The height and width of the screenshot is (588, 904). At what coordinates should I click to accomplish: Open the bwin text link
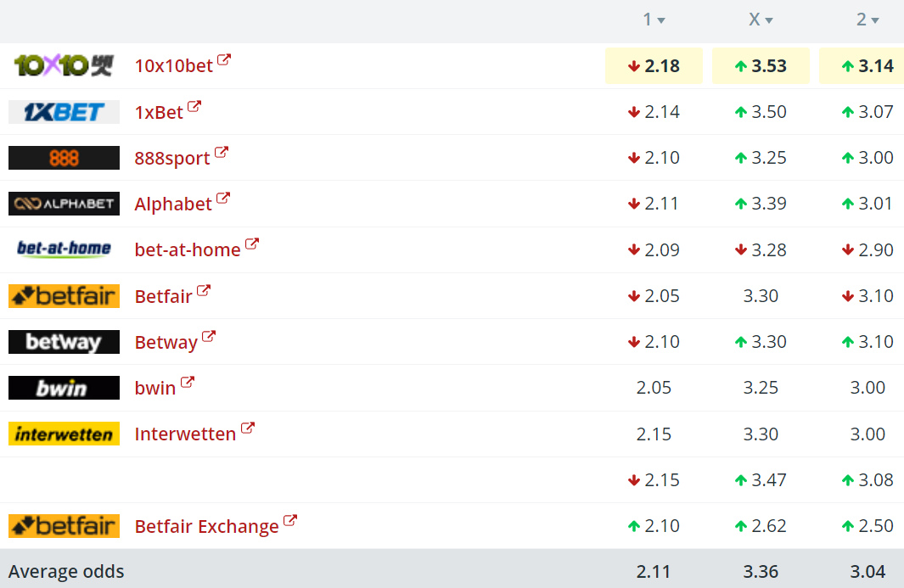[x=155, y=389]
